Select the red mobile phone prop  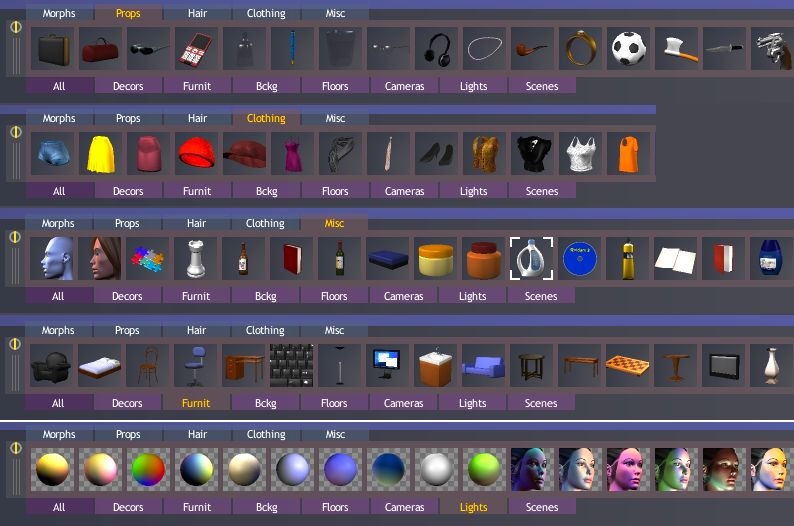click(196, 49)
